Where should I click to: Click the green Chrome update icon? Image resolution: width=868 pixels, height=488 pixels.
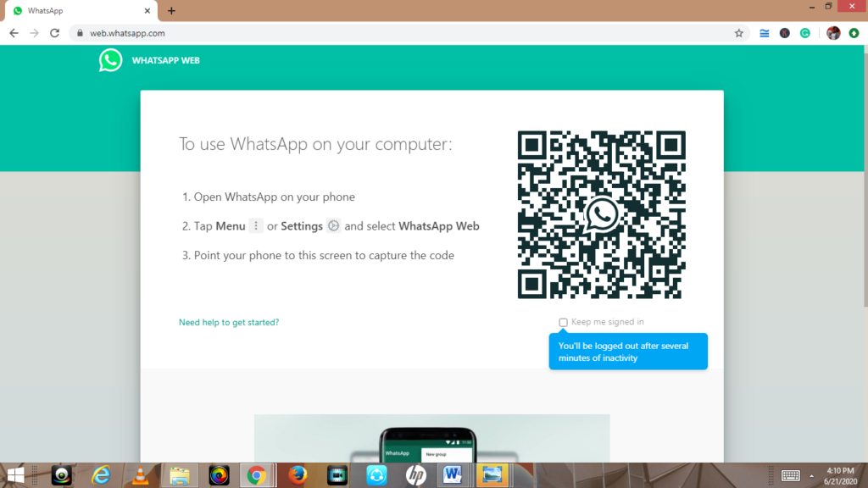(854, 33)
